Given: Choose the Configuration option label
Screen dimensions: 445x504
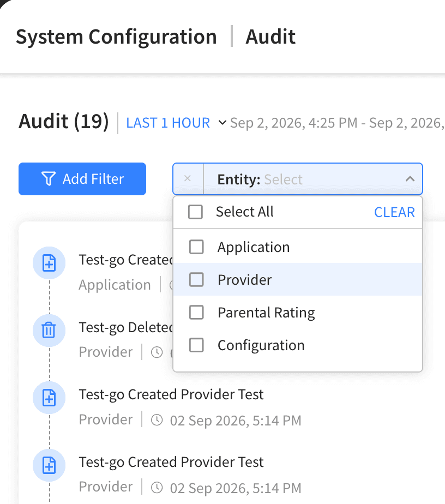Looking at the screenshot, I should tap(261, 345).
